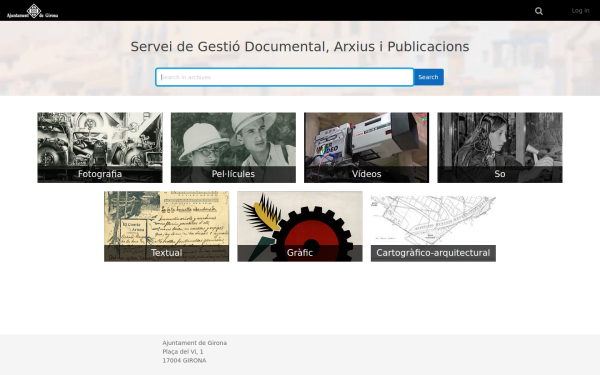Click the Log in link
The width and height of the screenshot is (600, 375).
click(x=580, y=11)
